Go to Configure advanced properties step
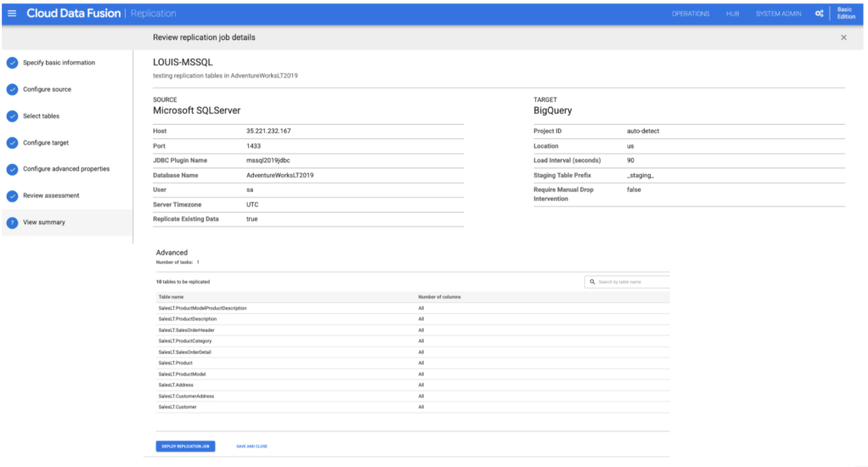 65,169
